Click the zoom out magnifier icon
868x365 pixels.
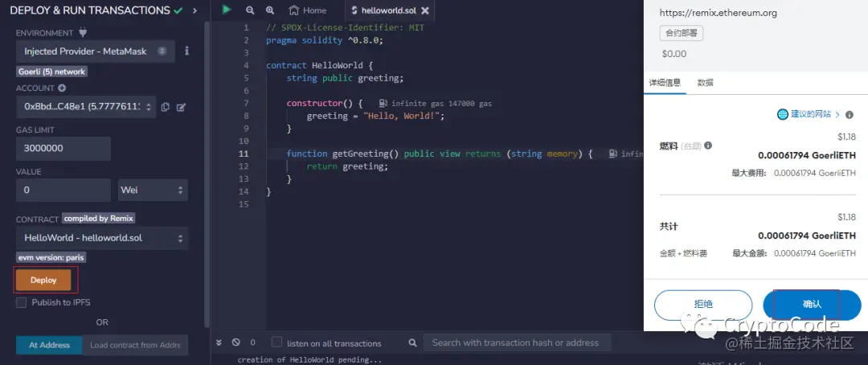point(250,10)
